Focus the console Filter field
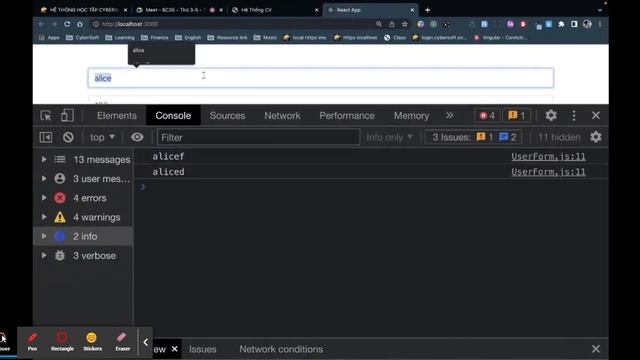Image resolution: width=640 pixels, height=360 pixels. 258,137
